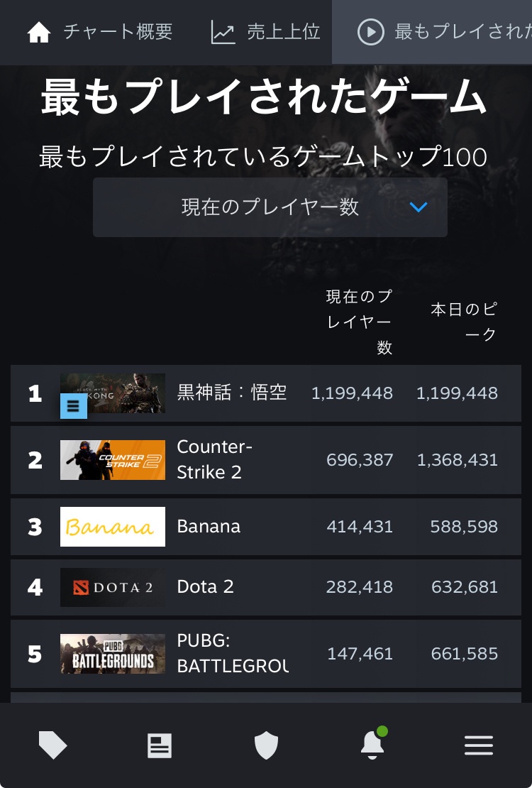Screen dimensions: 532x788
Task: Switch to the 売上上位 tab
Action: pos(284,32)
